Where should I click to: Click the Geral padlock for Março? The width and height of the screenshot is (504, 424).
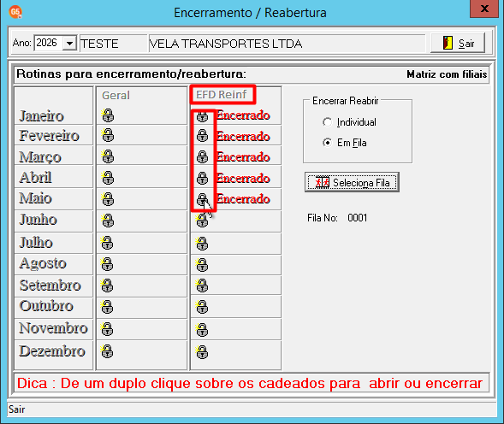click(108, 156)
